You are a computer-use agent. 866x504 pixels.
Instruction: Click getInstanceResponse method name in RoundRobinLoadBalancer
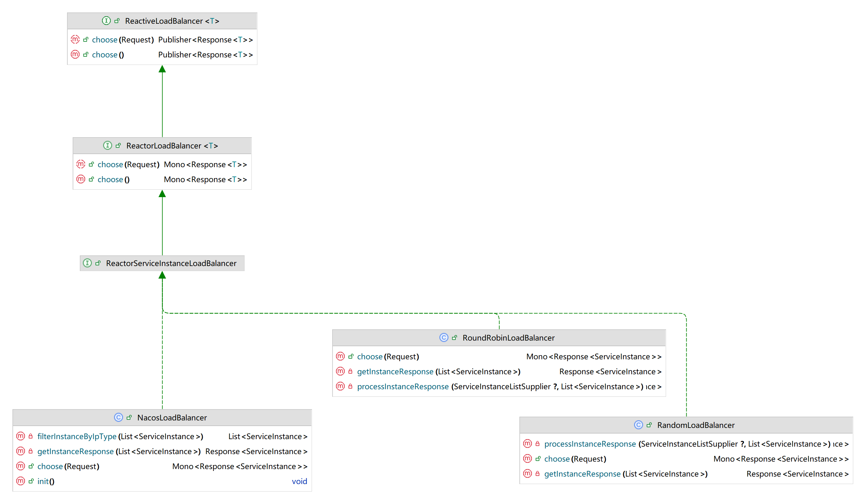pos(395,372)
